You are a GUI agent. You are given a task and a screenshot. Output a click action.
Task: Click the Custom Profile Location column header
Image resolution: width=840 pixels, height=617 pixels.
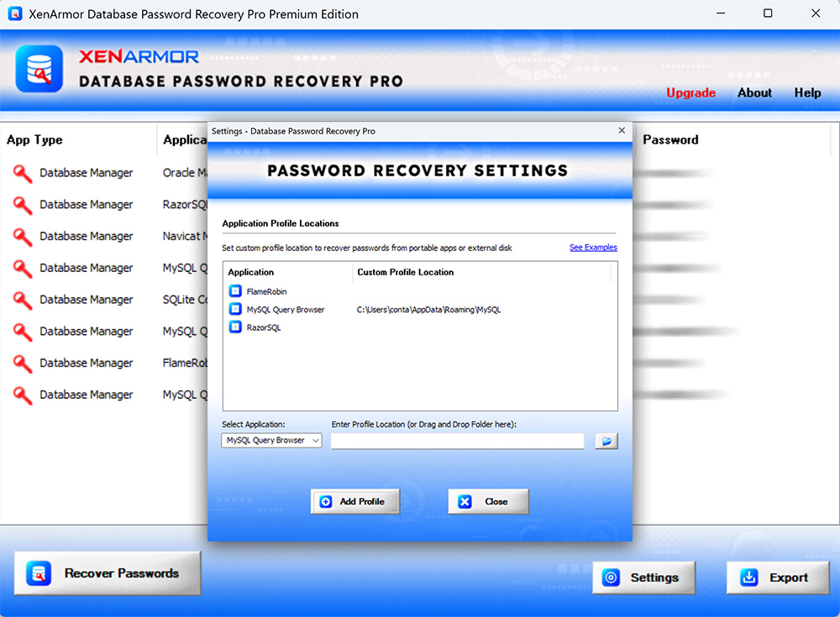(x=406, y=272)
